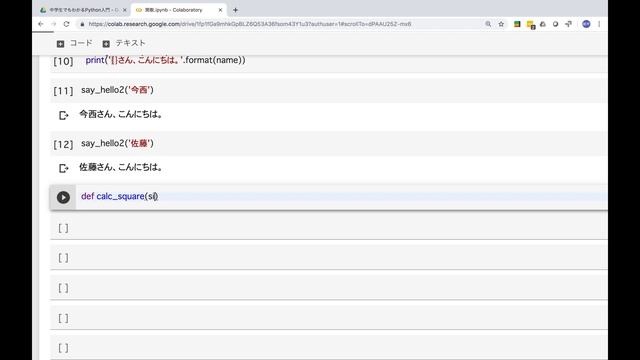640x360 pixels.
Task: Click the [11] execution count label
Action: (63, 91)
